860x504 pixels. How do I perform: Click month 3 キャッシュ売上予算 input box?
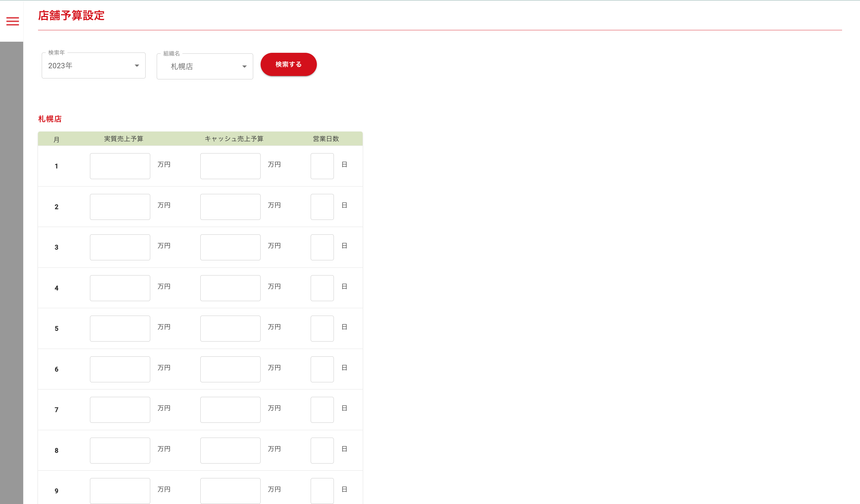click(230, 247)
